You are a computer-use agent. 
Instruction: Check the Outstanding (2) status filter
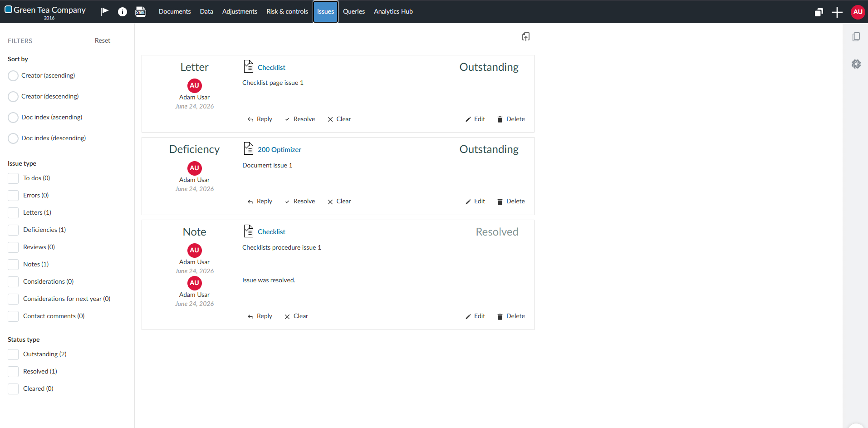13,354
